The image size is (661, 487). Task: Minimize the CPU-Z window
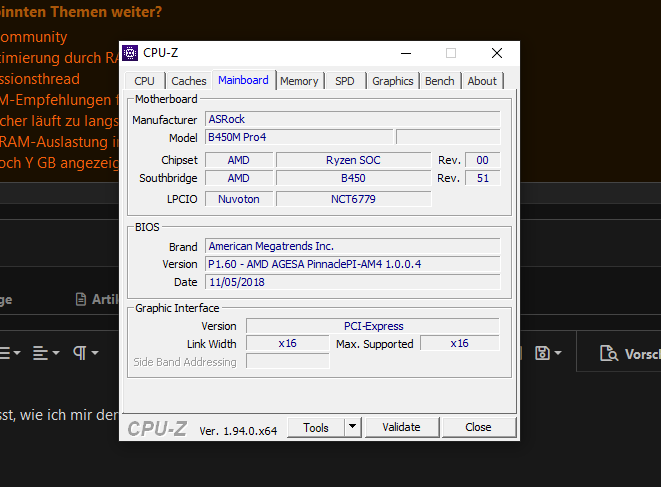(x=406, y=53)
